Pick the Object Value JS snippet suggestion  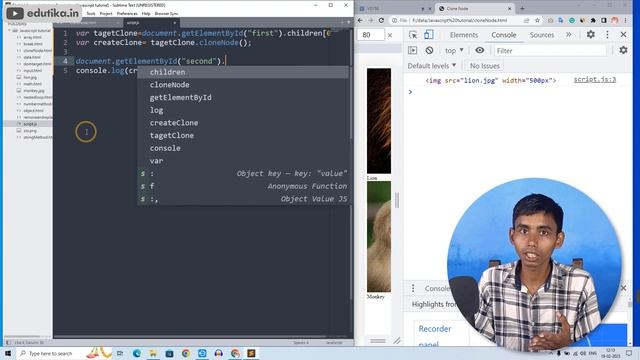[243, 199]
